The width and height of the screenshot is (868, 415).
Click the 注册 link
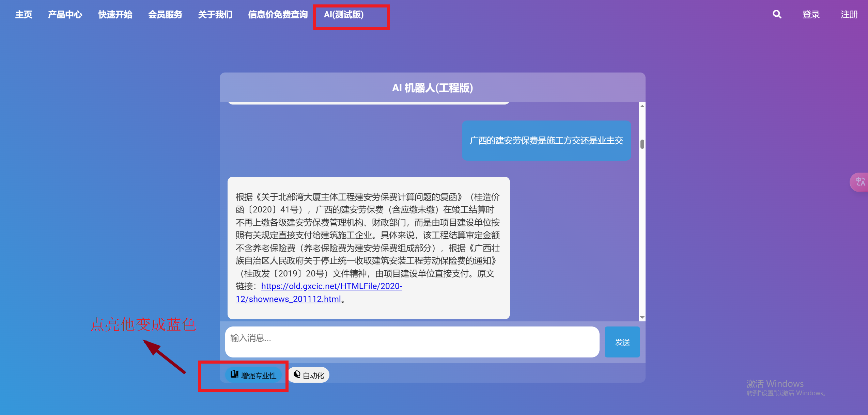pyautogui.click(x=849, y=15)
